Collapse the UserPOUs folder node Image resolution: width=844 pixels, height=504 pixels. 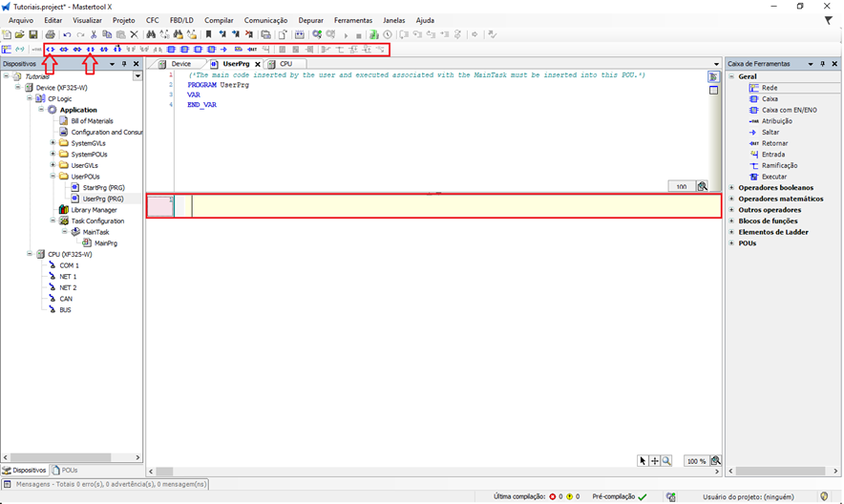pyautogui.click(x=53, y=177)
